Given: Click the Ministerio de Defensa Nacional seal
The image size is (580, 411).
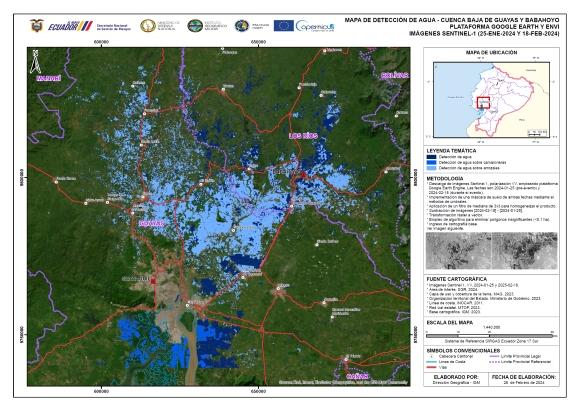Looking at the screenshot, I should [x=148, y=26].
